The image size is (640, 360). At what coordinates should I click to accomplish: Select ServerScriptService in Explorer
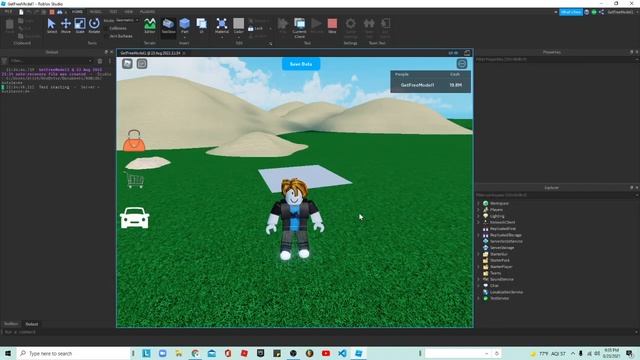506,241
